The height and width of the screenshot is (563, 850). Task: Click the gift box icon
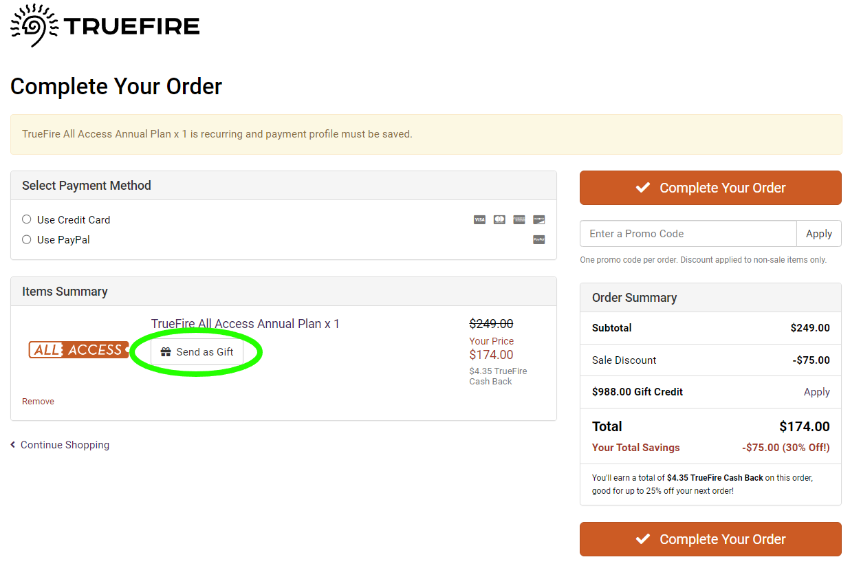coord(166,352)
